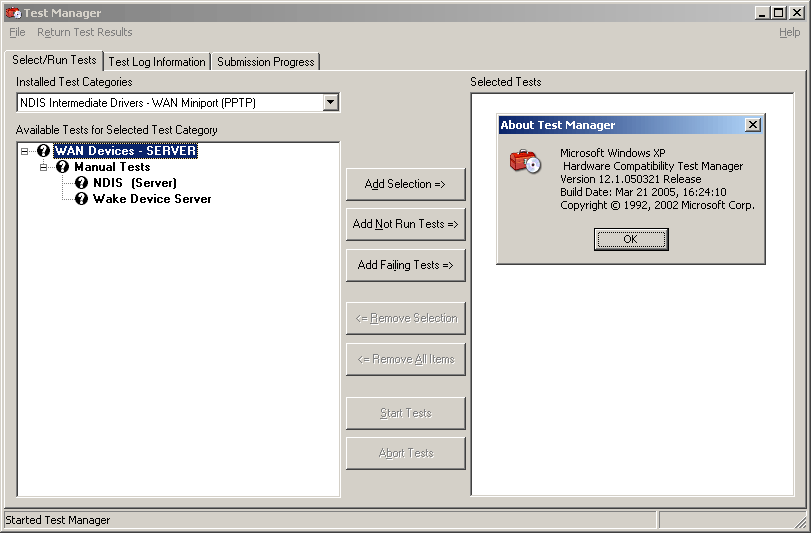Open the Installed Test Categories dropdown arrow
This screenshot has width=811, height=533.
pos(331,102)
